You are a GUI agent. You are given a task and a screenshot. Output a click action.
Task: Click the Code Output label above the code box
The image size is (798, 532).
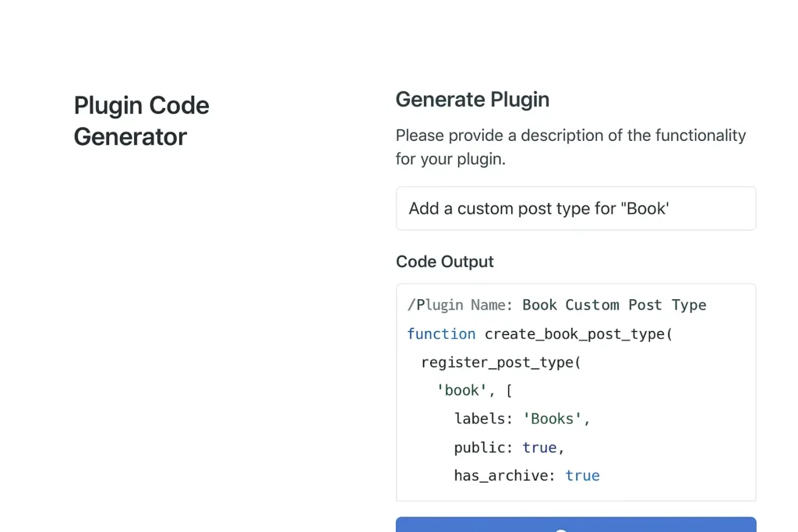pyautogui.click(x=444, y=262)
